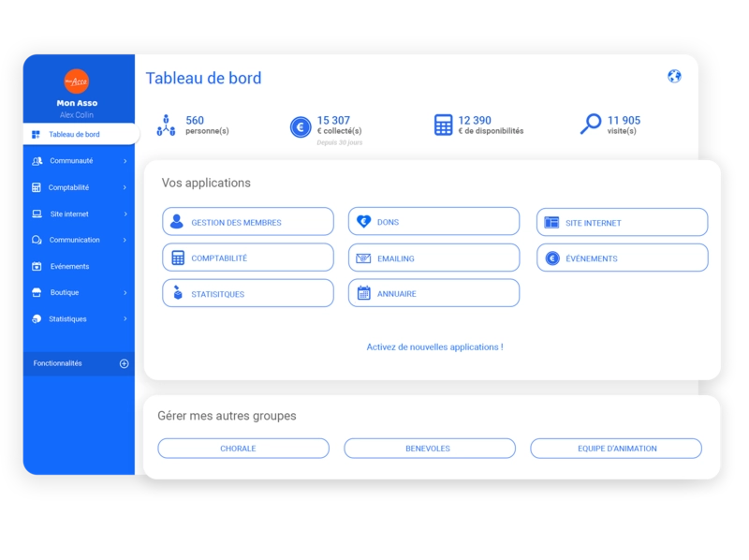This screenshot has height=560, width=749.
Task: Click the envelope icon in Emailing button
Action: coord(363,258)
